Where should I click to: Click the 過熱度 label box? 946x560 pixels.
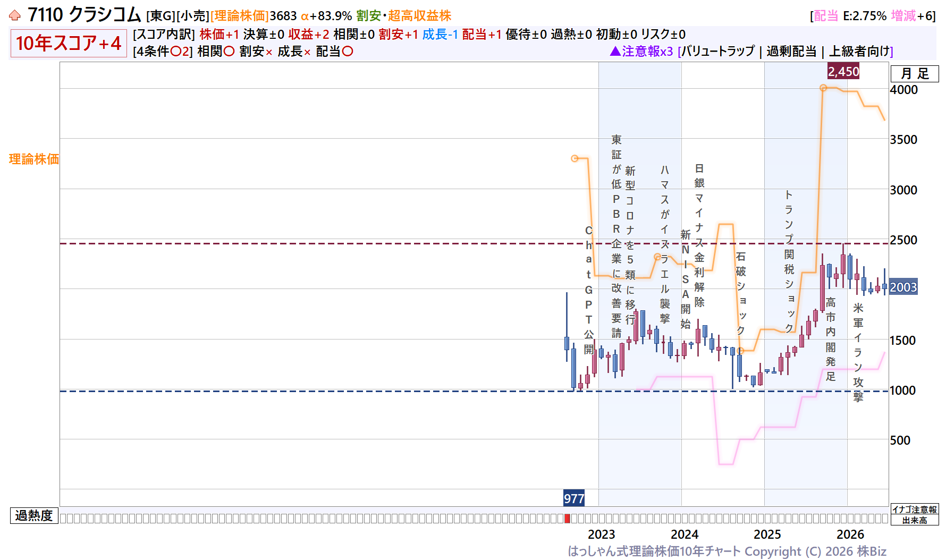click(x=34, y=516)
